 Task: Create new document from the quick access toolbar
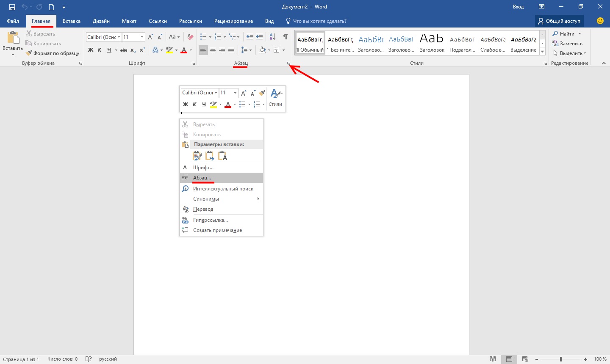pos(51,7)
